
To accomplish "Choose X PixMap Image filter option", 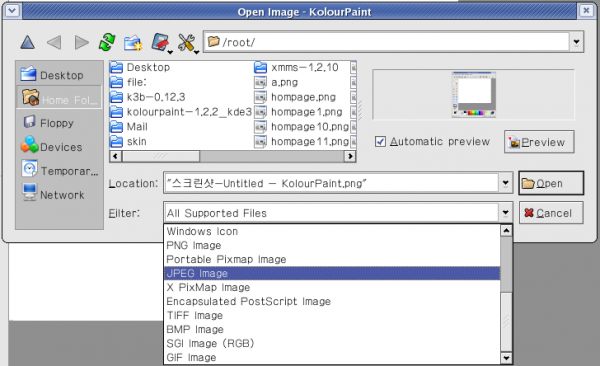I will tap(332, 288).
